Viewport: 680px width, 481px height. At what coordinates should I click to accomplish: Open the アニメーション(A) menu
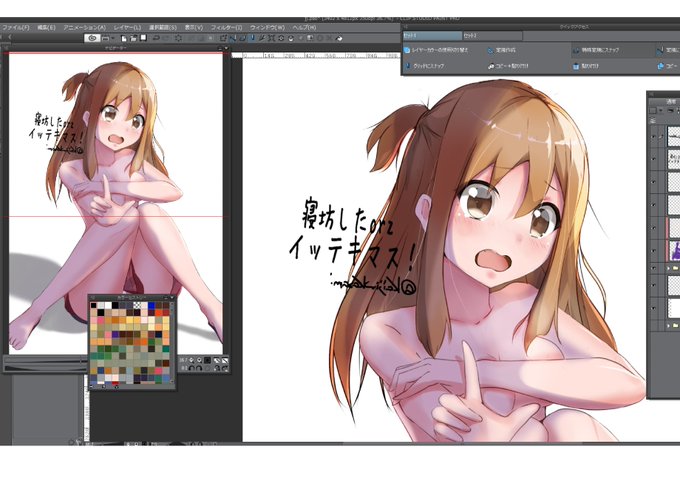pyautogui.click(x=85, y=27)
